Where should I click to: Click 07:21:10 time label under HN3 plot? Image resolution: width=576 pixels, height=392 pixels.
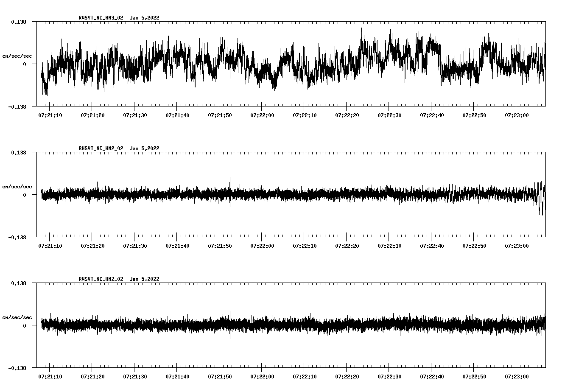[x=50, y=115]
